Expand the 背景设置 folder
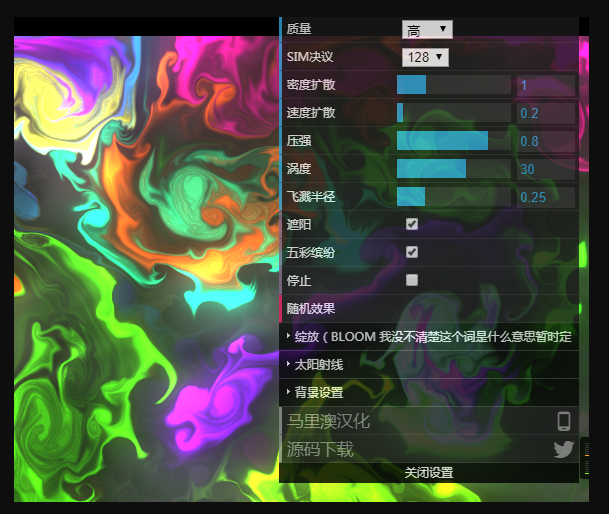The image size is (609, 514). tap(429, 392)
